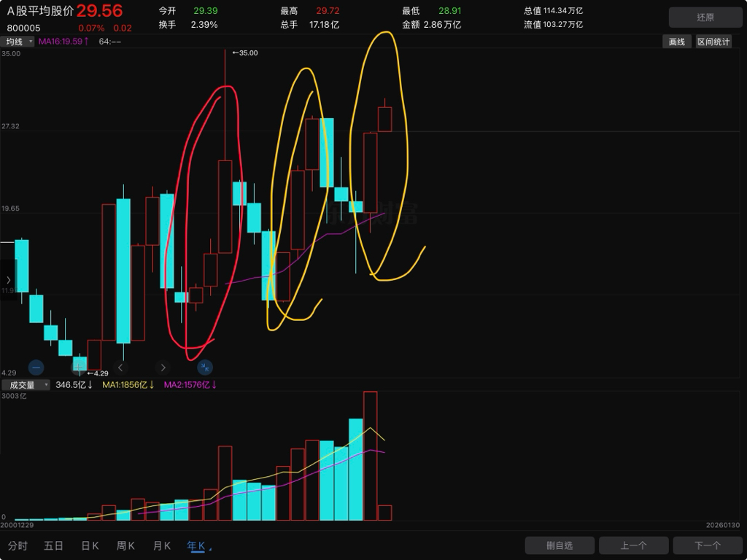
Task: Click the current price 29.56
Action: coord(99,10)
